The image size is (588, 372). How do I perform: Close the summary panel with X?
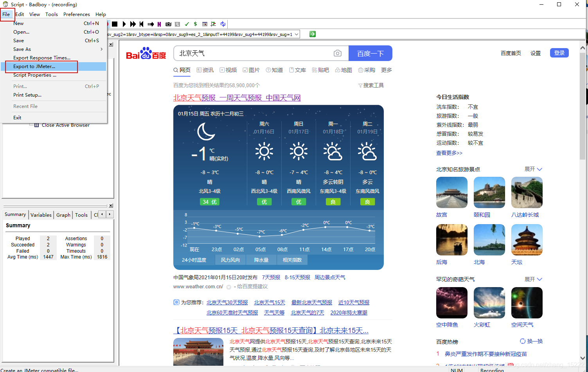[x=111, y=206]
